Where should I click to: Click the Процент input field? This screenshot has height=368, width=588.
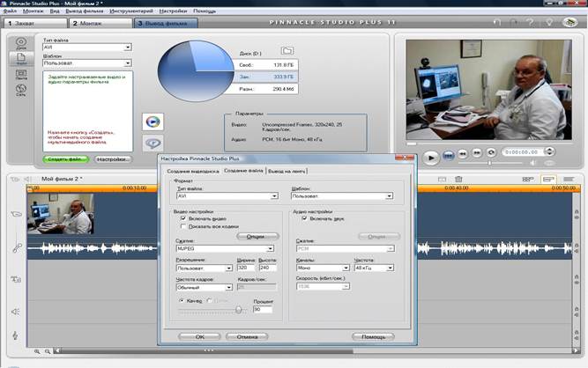263,309
